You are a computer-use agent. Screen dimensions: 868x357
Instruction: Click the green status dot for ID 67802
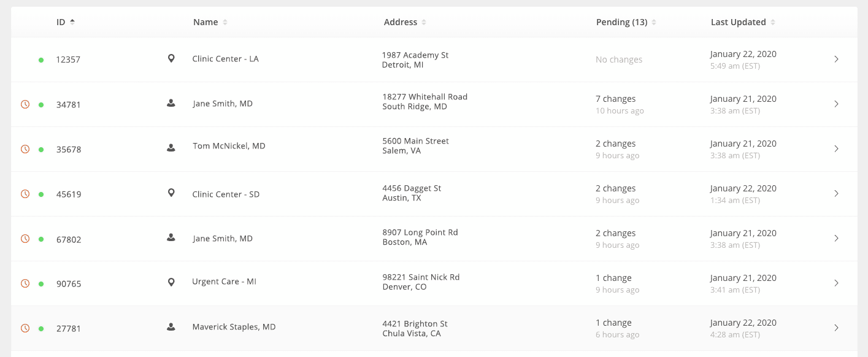point(41,239)
